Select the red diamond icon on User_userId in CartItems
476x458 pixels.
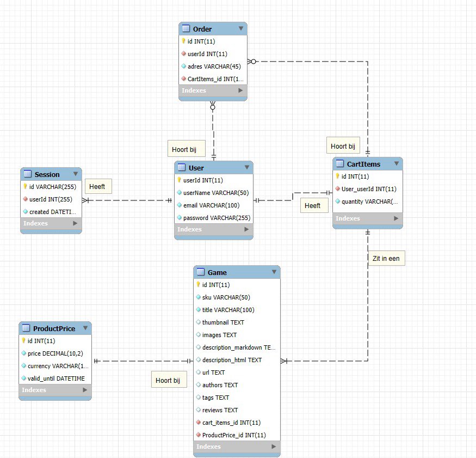[x=339, y=189]
